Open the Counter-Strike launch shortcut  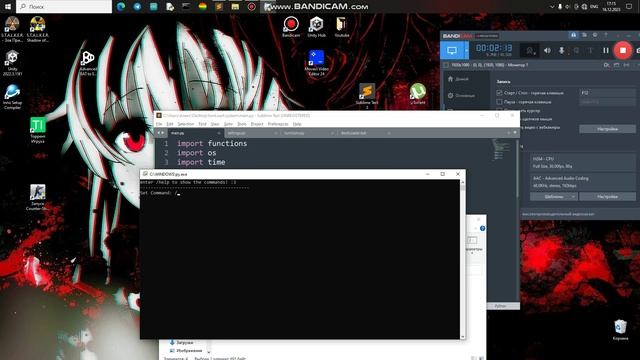pyautogui.click(x=38, y=198)
